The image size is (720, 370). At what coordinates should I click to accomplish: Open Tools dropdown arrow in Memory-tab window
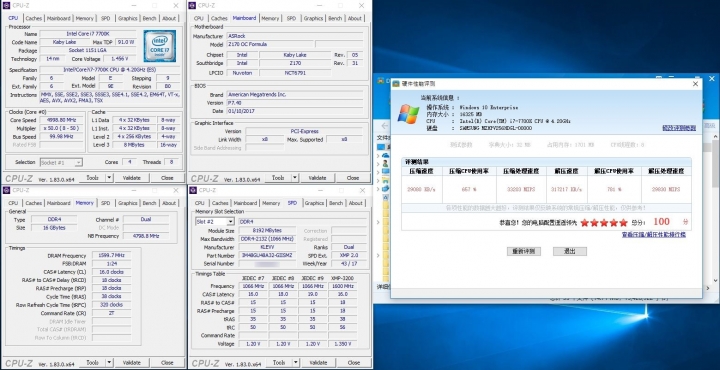pyautogui.click(x=109, y=362)
